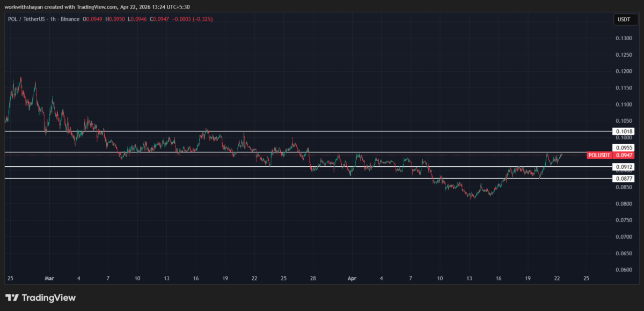
Task: Click the 1h interval in chart legend
Action: (52, 19)
